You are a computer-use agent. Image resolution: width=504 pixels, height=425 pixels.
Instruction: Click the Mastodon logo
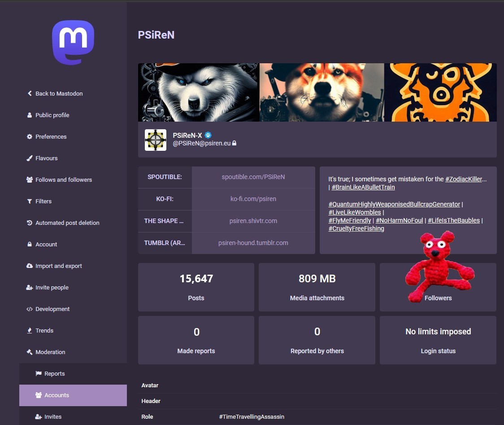click(73, 43)
